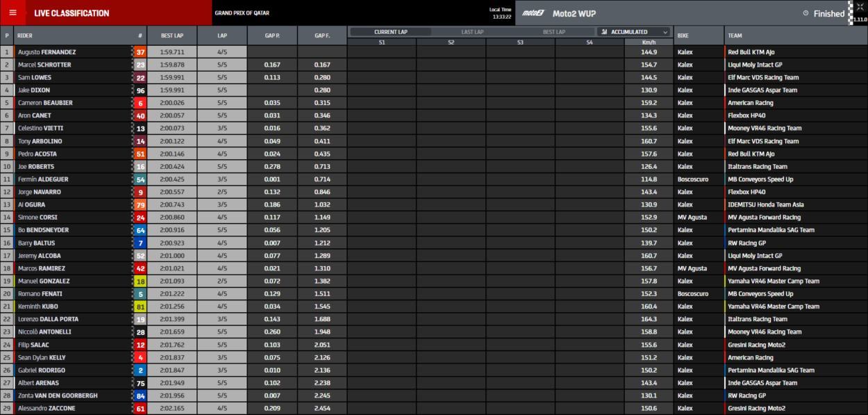Click Red Bull KTM Ajo in Fernandez row
This screenshot has height=415, width=868.
[x=753, y=52]
